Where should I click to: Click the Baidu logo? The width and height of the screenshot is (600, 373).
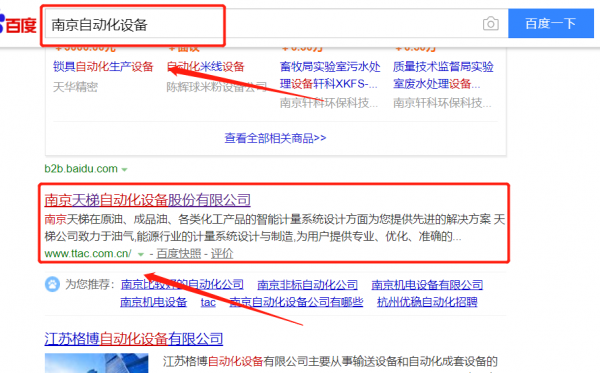(x=18, y=24)
